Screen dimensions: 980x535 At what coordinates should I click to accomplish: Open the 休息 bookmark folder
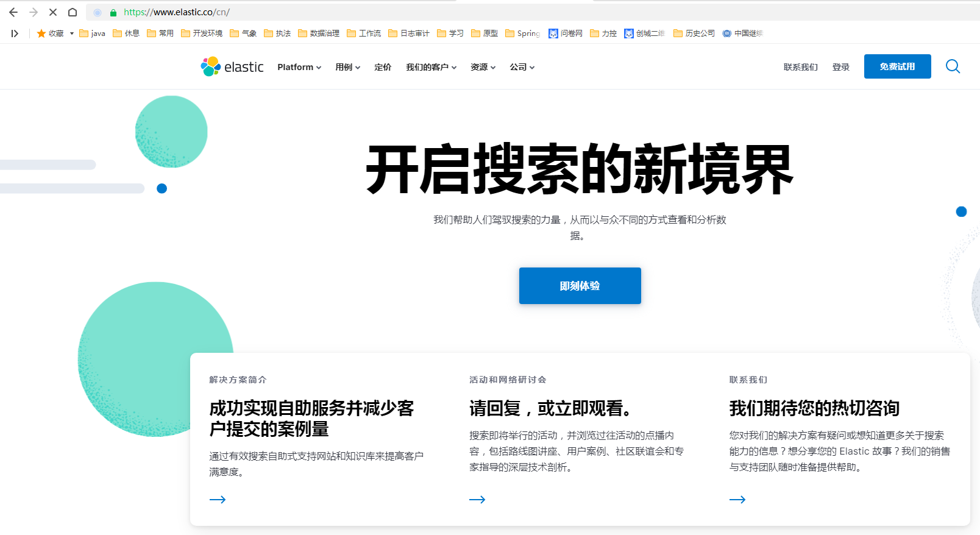point(126,34)
